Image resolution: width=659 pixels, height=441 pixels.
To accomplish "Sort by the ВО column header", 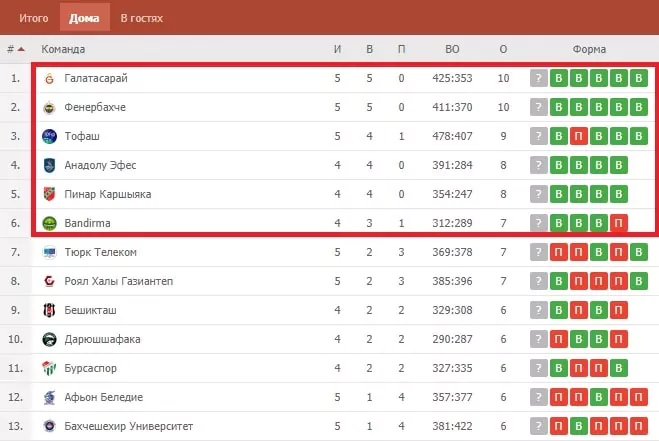I will coord(452,49).
